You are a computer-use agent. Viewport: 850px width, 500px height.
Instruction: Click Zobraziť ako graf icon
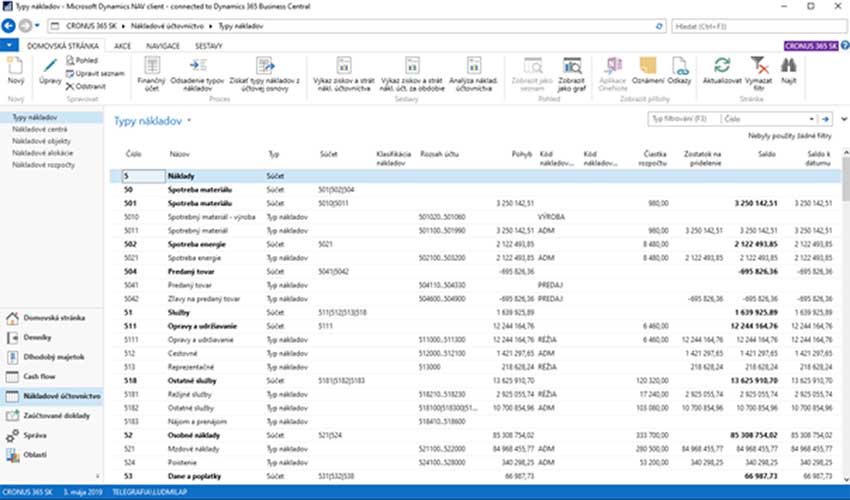(x=572, y=66)
